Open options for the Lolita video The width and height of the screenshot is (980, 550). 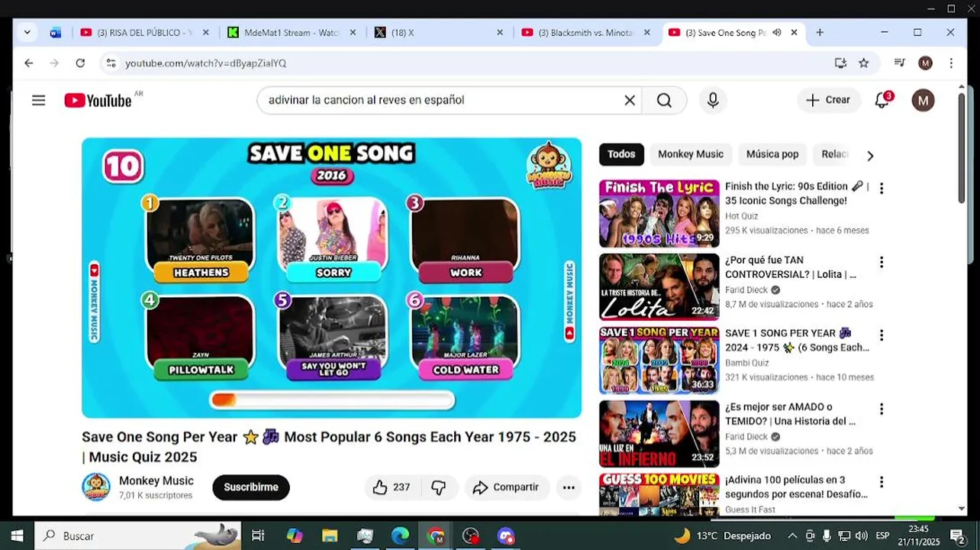coord(882,262)
